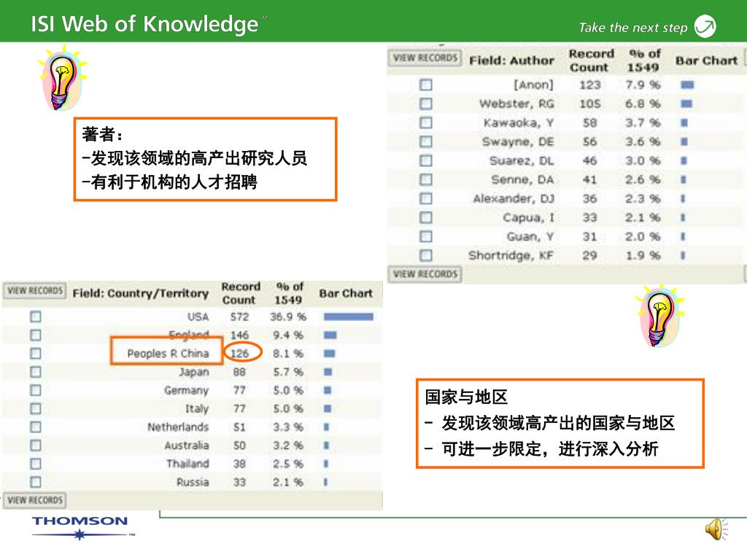The image size is (747, 560).
Task: Click the 36.9 % percentage value
Action: pyautogui.click(x=287, y=316)
